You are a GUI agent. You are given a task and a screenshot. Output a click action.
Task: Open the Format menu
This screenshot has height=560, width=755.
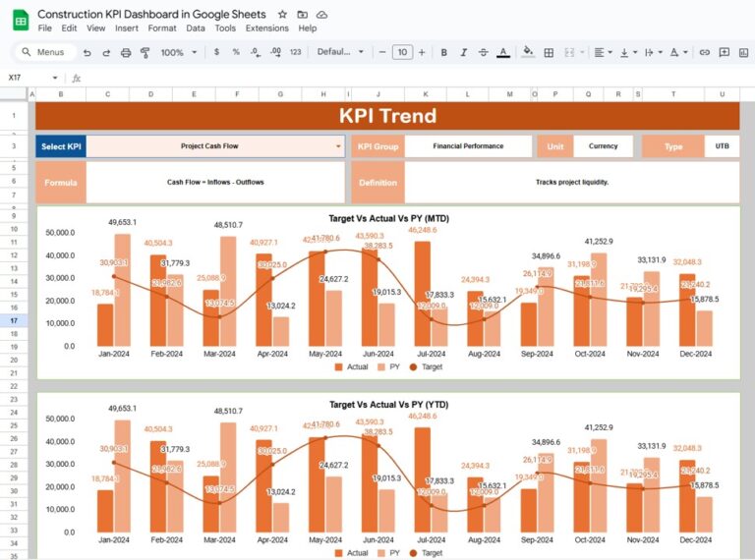point(162,28)
